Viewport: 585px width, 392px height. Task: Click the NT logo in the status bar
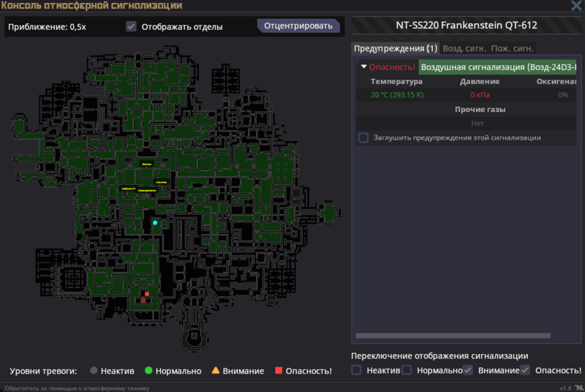[578, 387]
